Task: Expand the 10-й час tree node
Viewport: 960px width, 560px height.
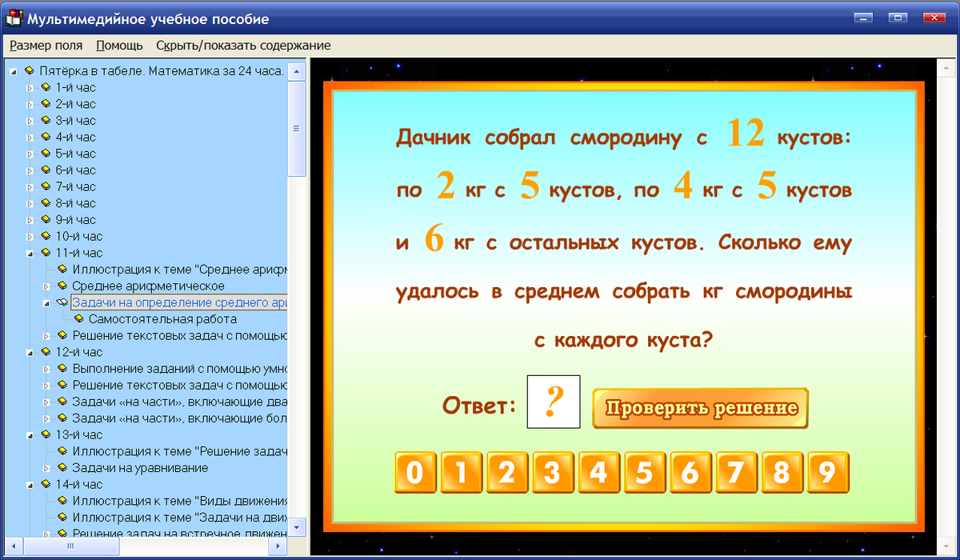Action: pyautogui.click(x=30, y=236)
